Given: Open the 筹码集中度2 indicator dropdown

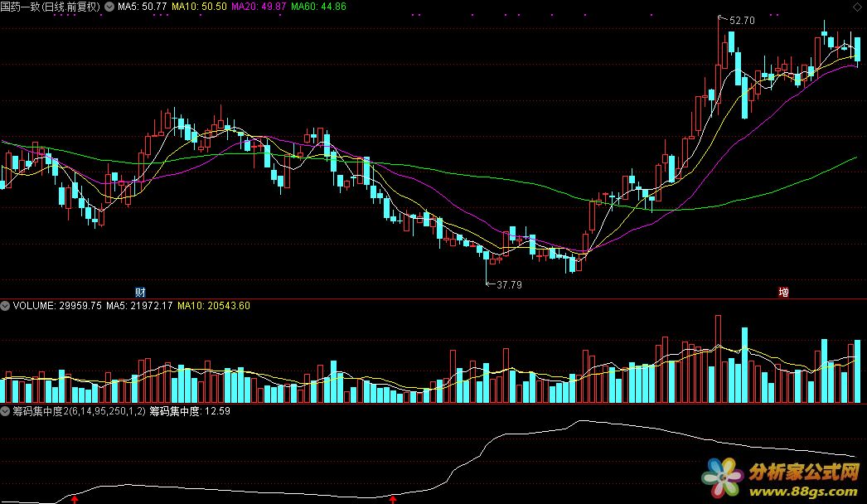Looking at the screenshot, I should [5, 411].
